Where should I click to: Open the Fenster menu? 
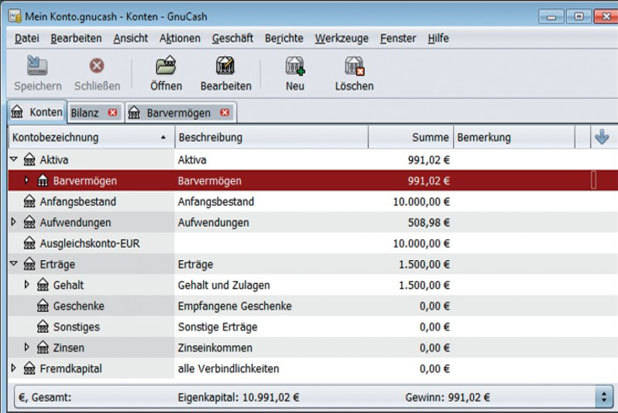398,38
